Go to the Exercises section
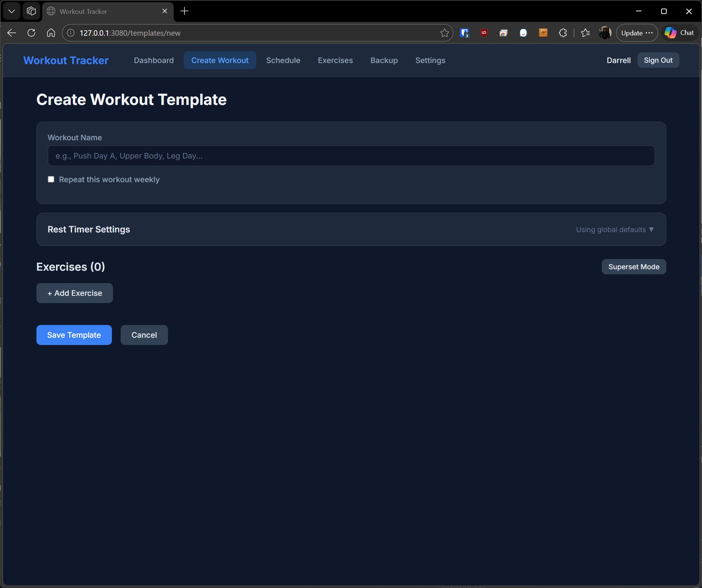Viewport: 702px width, 588px height. (x=335, y=60)
